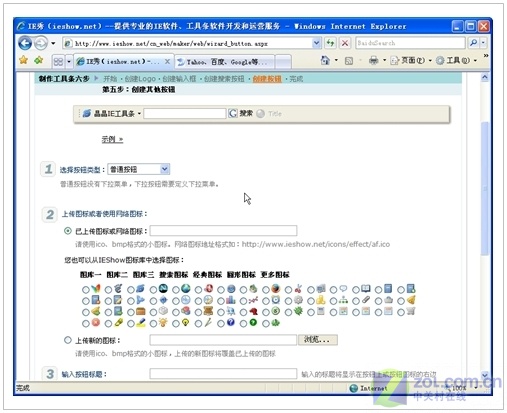This screenshot has height=413, width=507.
Task: Select the radio button beside the red X circle icon
Action: 86,323
